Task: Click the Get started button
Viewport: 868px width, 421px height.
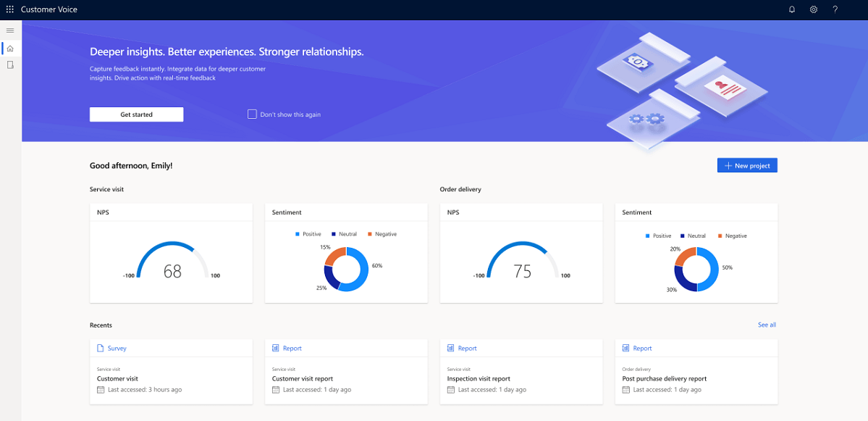Action: pyautogui.click(x=136, y=114)
